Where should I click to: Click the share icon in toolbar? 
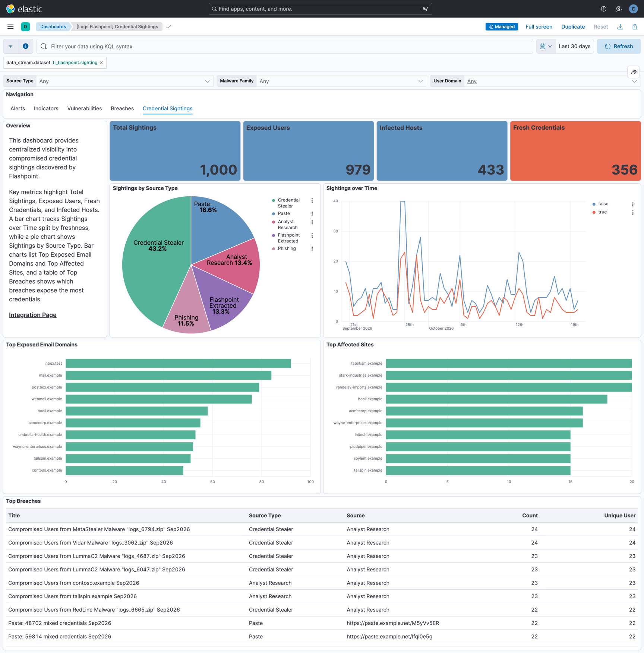(x=635, y=27)
